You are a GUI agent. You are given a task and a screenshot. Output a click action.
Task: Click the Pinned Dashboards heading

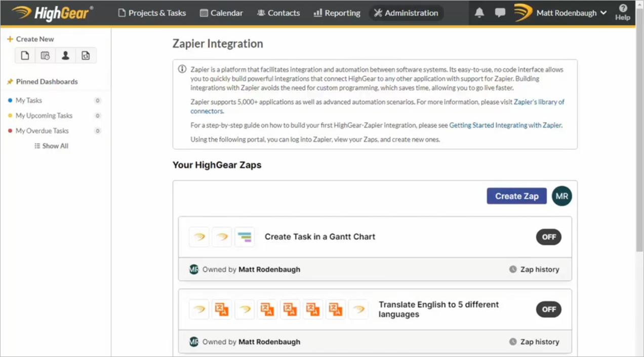(47, 82)
